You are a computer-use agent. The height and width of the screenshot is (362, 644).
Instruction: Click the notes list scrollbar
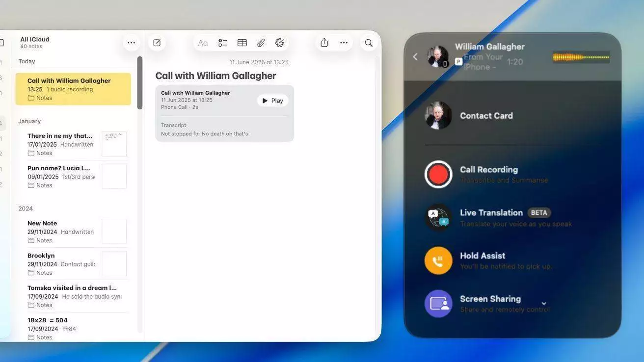click(x=140, y=82)
